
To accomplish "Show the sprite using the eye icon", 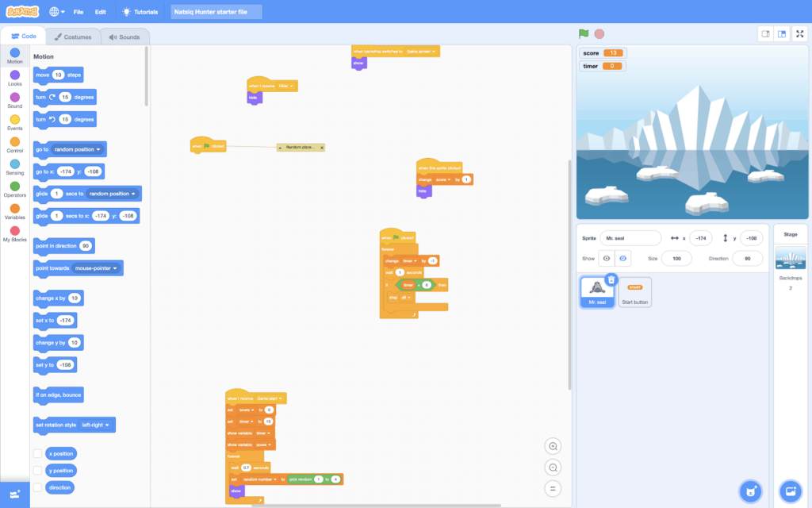I will click(x=607, y=258).
